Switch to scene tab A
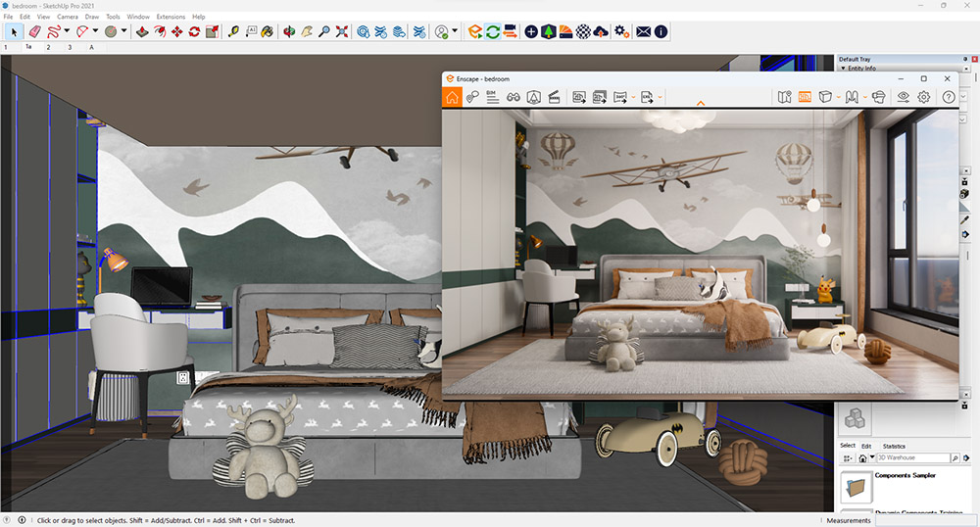 pos(91,47)
